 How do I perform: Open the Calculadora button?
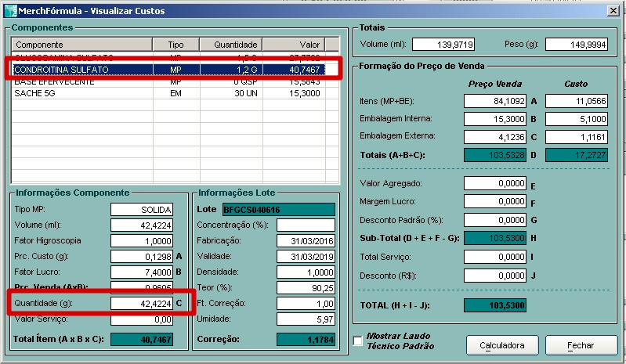[501, 345]
